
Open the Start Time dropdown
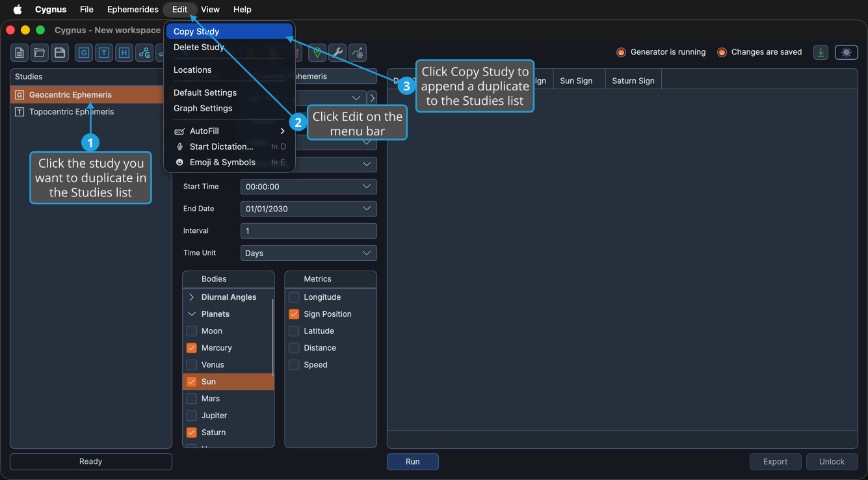click(308, 187)
